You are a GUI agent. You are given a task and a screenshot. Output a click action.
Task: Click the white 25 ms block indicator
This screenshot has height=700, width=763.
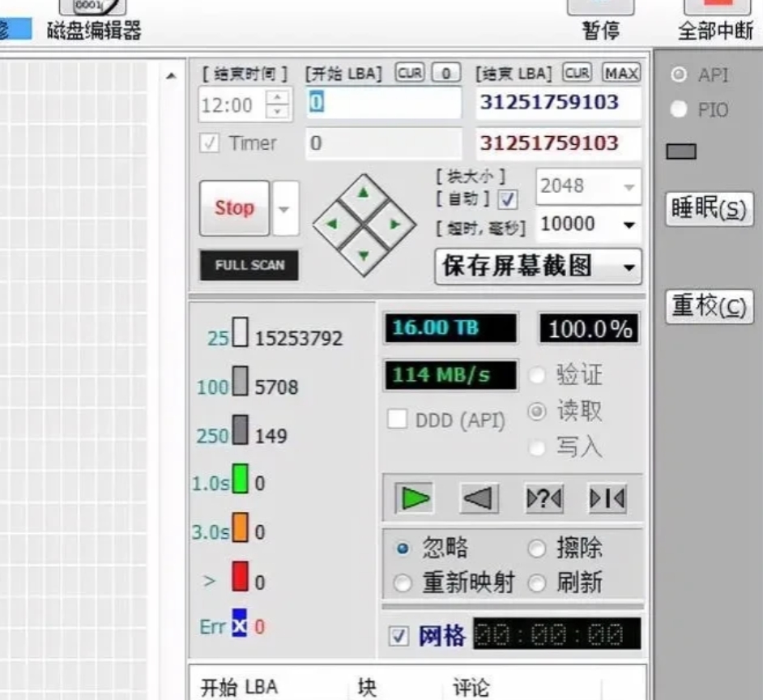point(240,332)
